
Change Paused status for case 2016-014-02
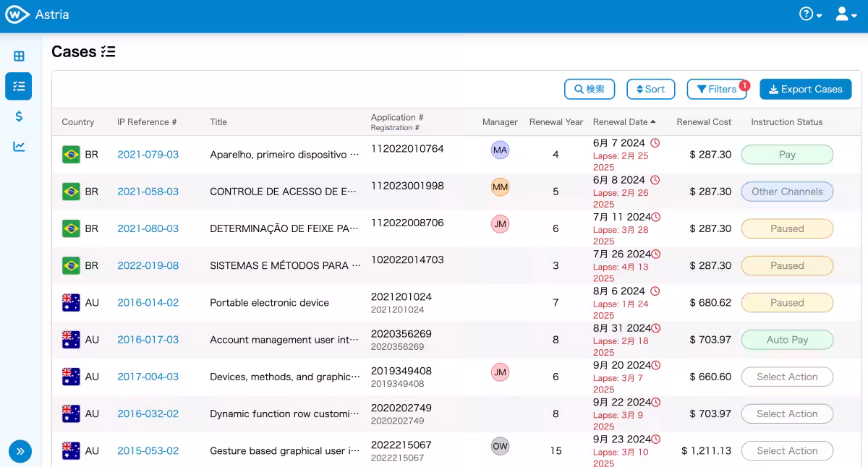(787, 303)
